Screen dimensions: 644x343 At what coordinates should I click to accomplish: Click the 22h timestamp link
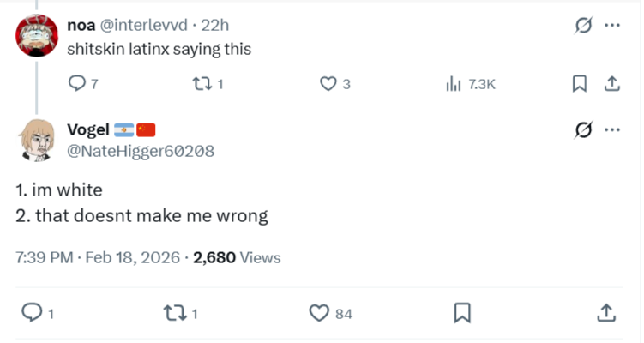[x=214, y=26]
